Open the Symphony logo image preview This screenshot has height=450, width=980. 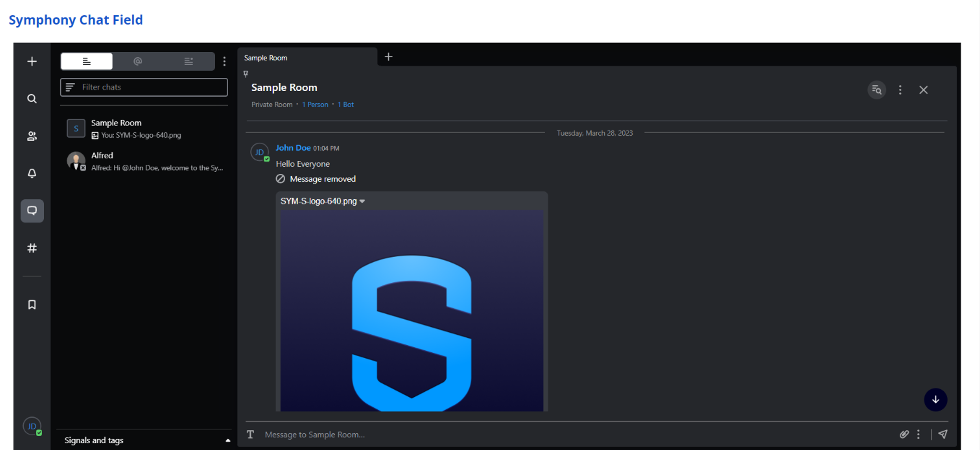click(x=412, y=311)
